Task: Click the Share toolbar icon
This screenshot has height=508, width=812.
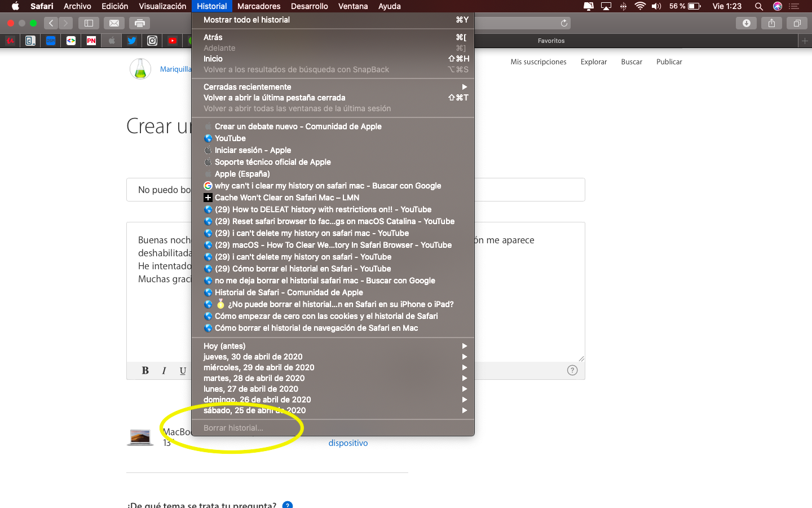Action: click(771, 23)
